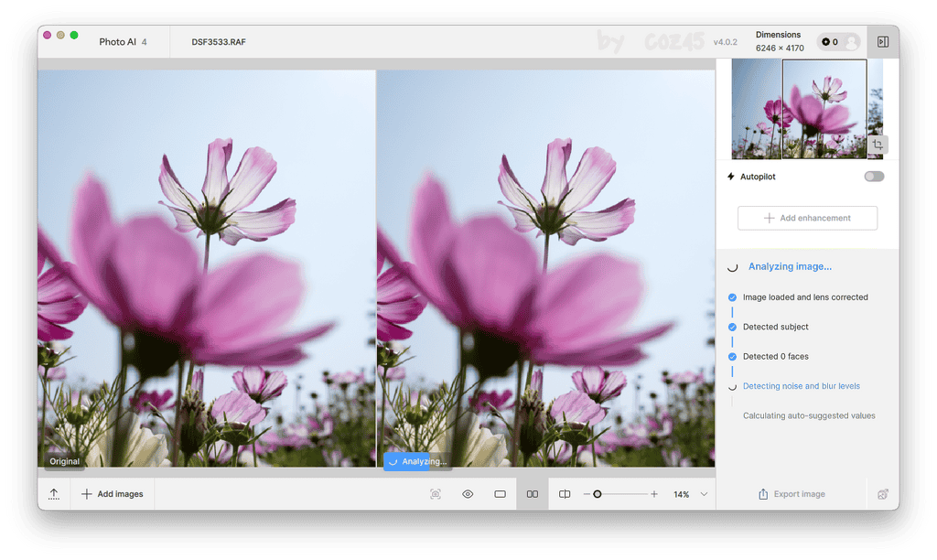Click Export image button
Screen dimensions: 937x560
(792, 494)
